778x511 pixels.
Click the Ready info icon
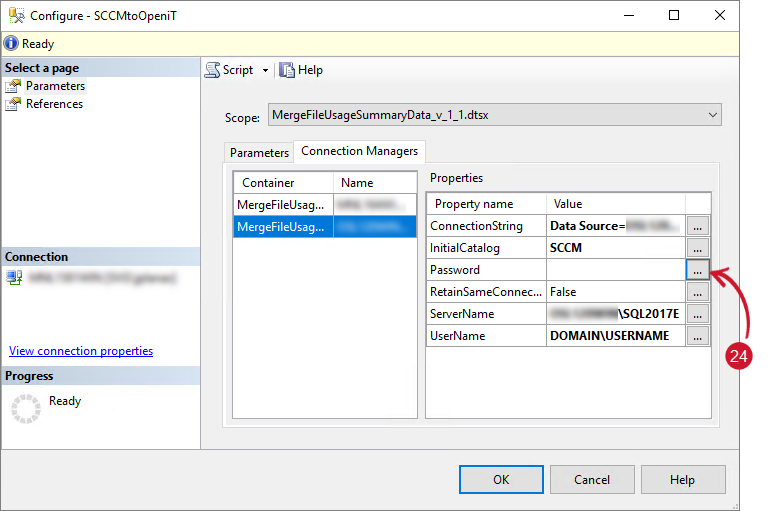pyautogui.click(x=11, y=44)
